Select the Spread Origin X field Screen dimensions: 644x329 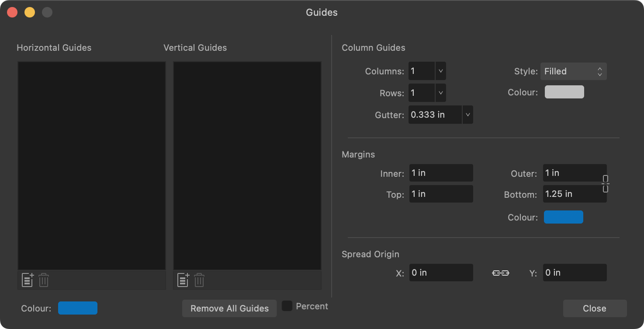(441, 272)
